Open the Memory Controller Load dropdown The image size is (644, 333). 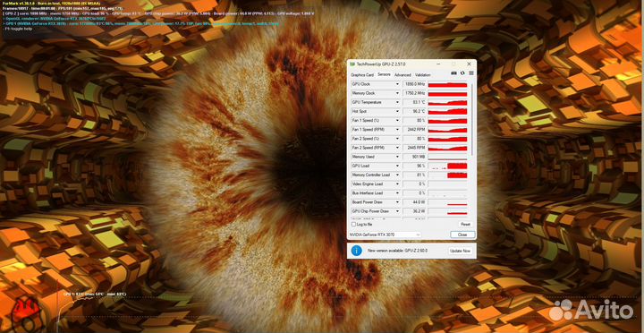point(397,175)
